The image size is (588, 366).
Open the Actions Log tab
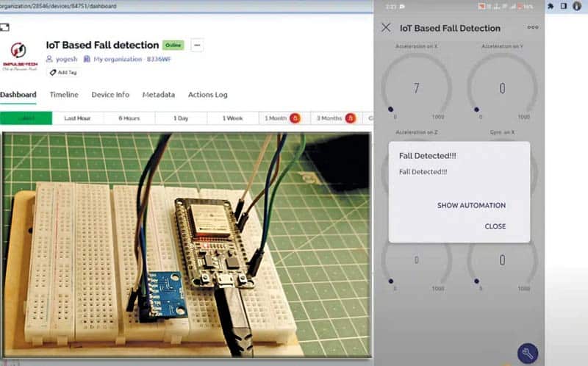click(x=207, y=95)
